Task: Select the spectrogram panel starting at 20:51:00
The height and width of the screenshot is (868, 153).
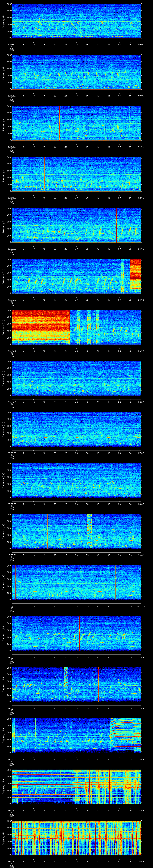Action: click(76, 174)
